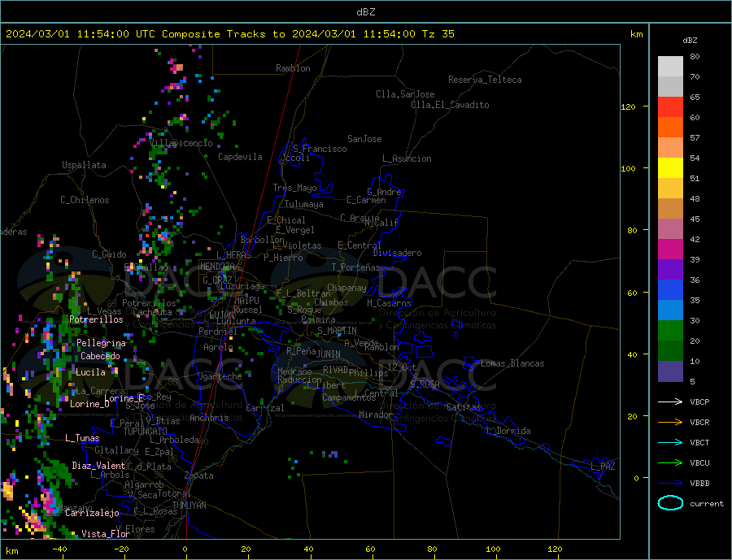
Task: Click the 'current' legend label
Action: click(x=707, y=504)
